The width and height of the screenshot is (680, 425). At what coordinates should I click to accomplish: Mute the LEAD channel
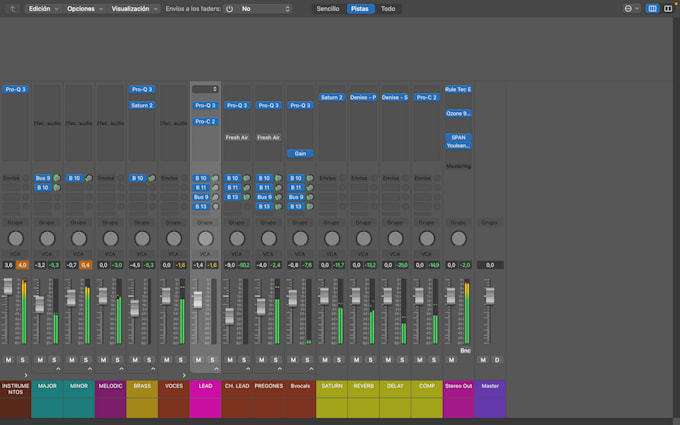point(198,360)
